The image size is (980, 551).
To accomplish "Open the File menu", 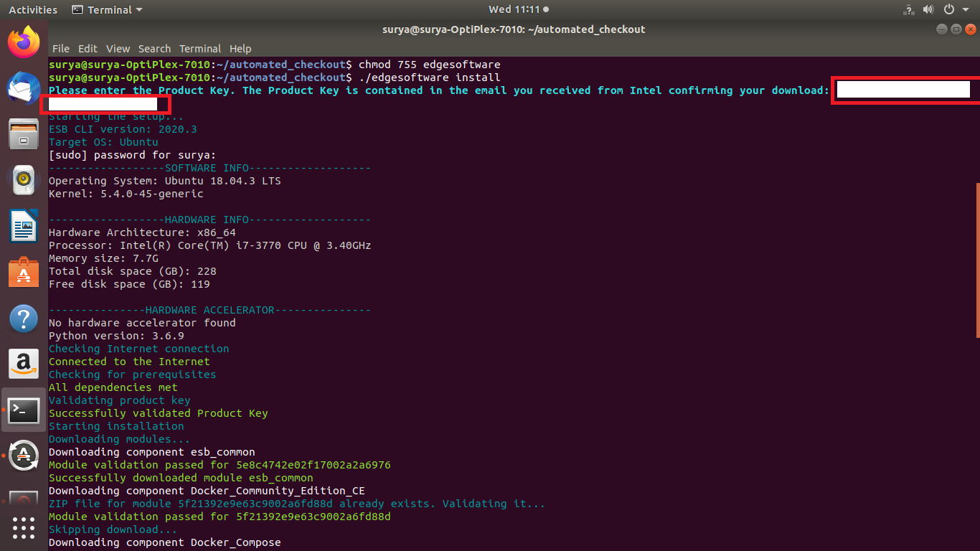I will (x=61, y=49).
